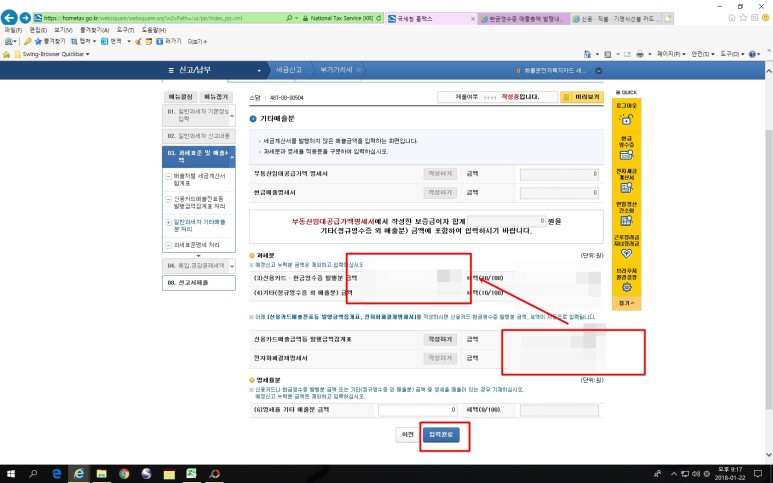Expand the 일반과세자 기타매출분 처리 tree item
773x483 pixels.
tap(169, 222)
